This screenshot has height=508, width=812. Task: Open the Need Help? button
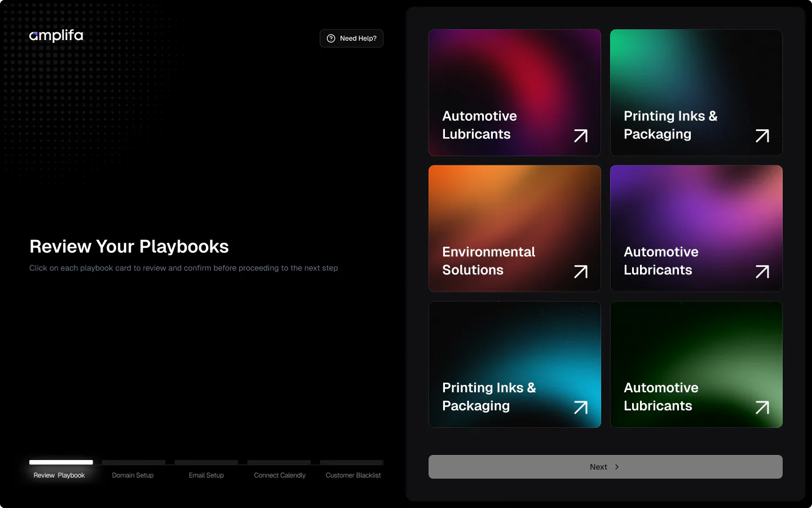click(351, 38)
